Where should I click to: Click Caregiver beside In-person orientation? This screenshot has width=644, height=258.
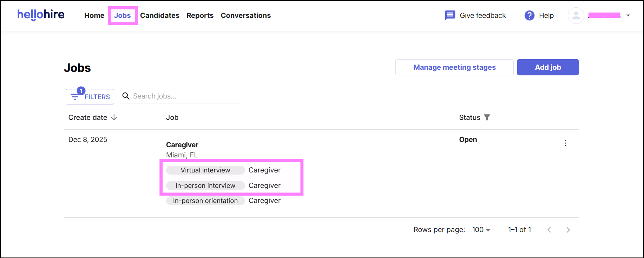click(264, 201)
